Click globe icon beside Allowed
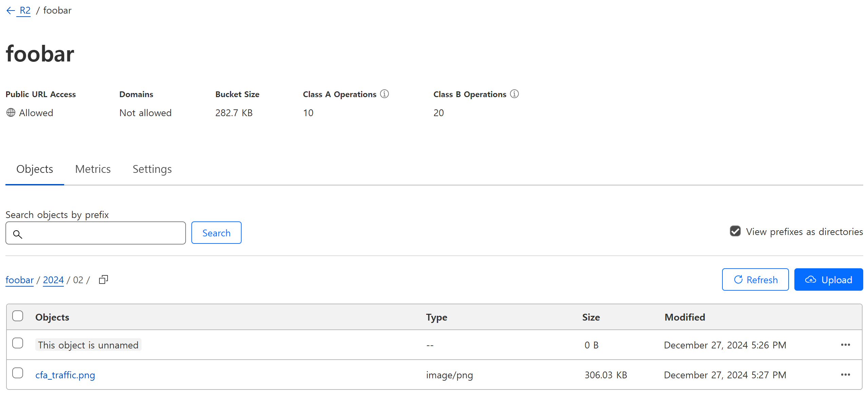 point(11,112)
